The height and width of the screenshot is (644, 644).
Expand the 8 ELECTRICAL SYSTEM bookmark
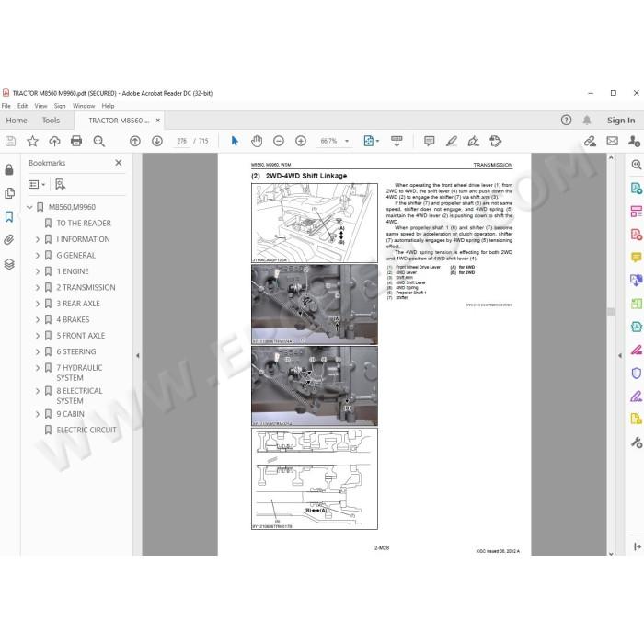click(x=38, y=391)
